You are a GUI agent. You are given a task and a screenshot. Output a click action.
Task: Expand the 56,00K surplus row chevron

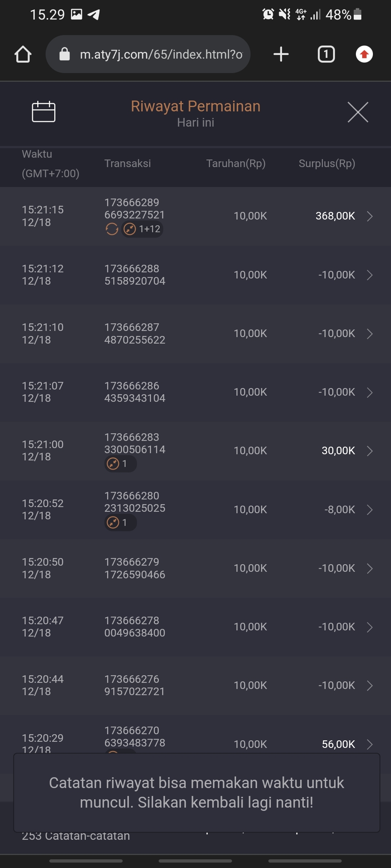coord(370,744)
